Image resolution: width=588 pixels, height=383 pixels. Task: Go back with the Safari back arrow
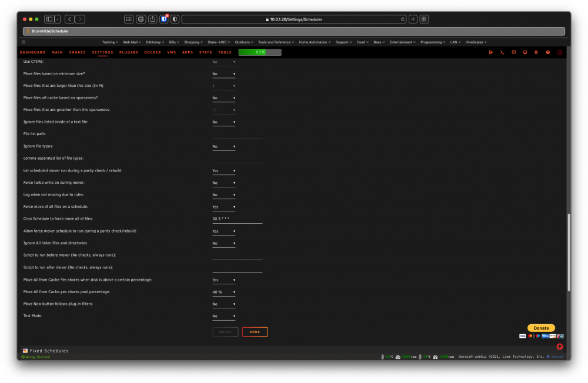tap(69, 19)
